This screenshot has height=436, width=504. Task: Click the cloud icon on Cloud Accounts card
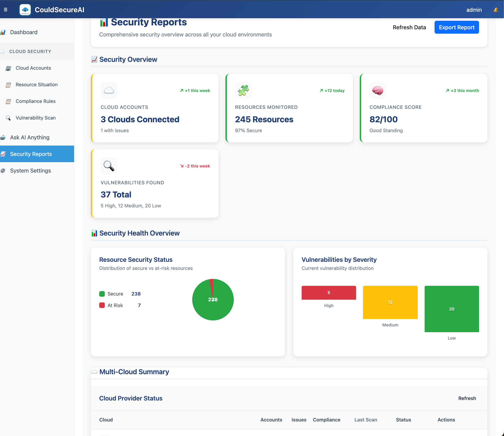(109, 90)
